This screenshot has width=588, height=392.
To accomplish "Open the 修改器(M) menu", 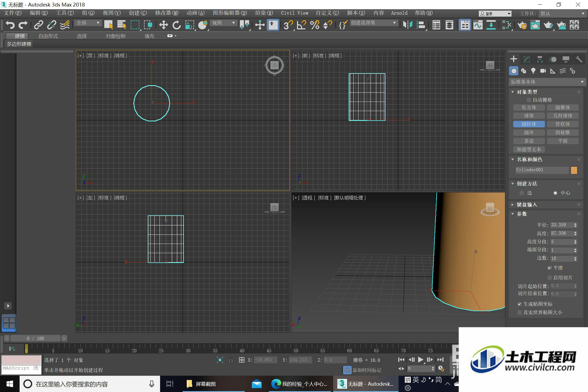I will pyautogui.click(x=167, y=13).
